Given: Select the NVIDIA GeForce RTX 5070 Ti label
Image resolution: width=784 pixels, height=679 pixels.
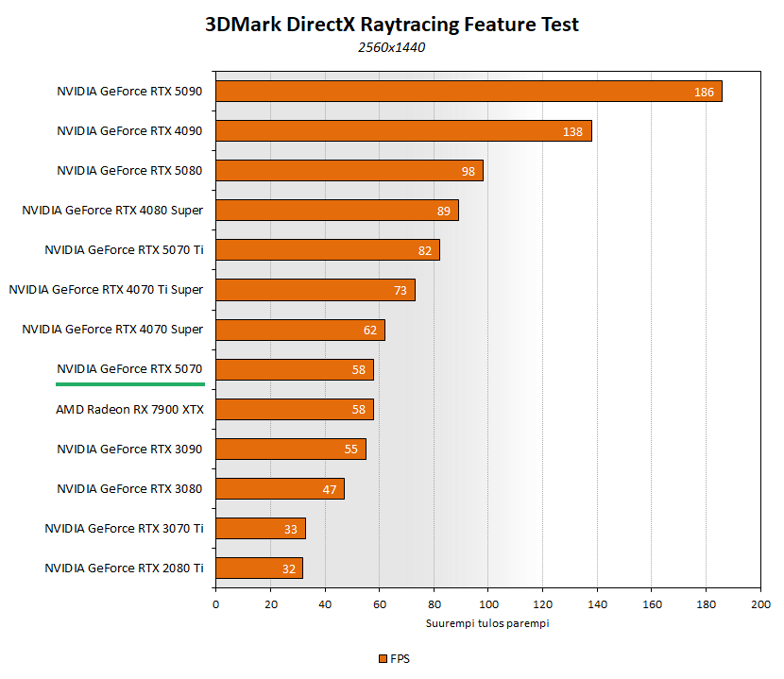Looking at the screenshot, I should pyautogui.click(x=124, y=250).
